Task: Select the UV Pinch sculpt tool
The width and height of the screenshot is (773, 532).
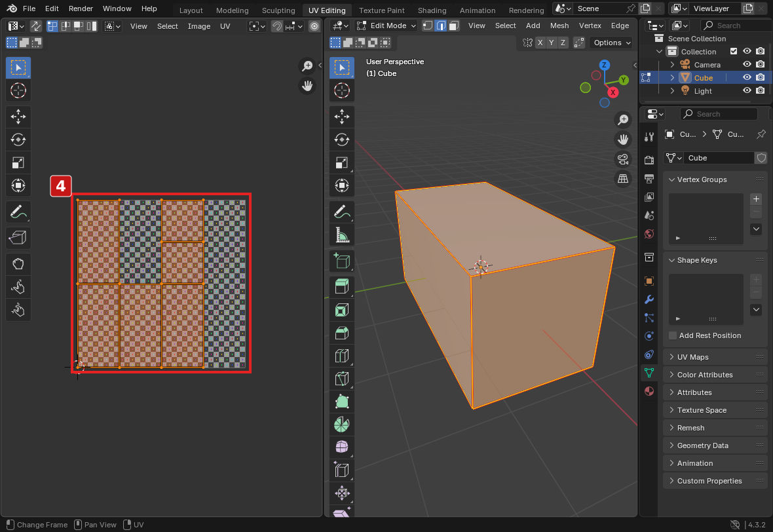Action: click(18, 310)
